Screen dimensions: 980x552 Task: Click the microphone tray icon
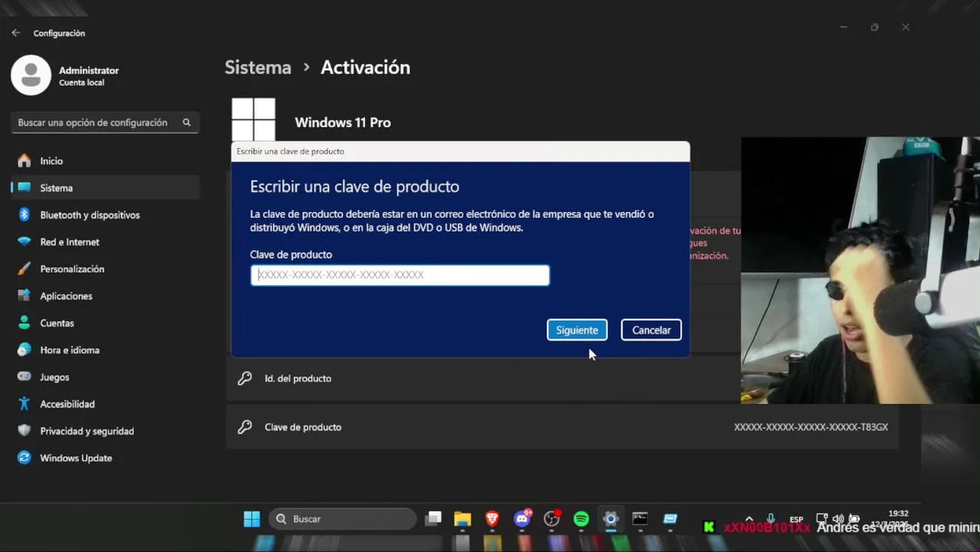tap(771, 519)
